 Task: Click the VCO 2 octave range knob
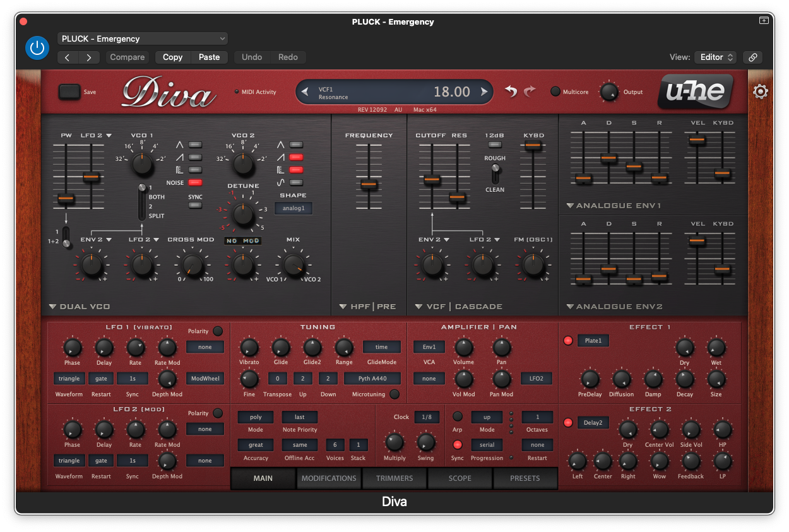(x=243, y=165)
